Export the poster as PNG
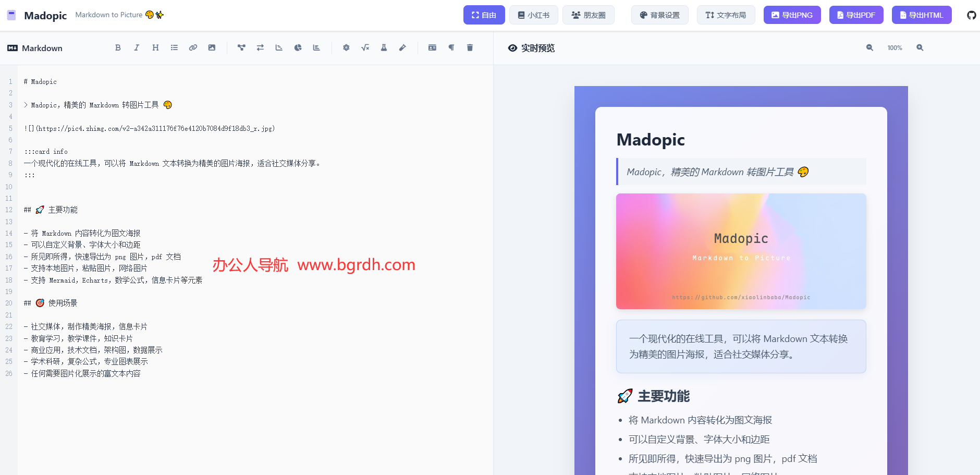980x475 pixels. [792, 15]
